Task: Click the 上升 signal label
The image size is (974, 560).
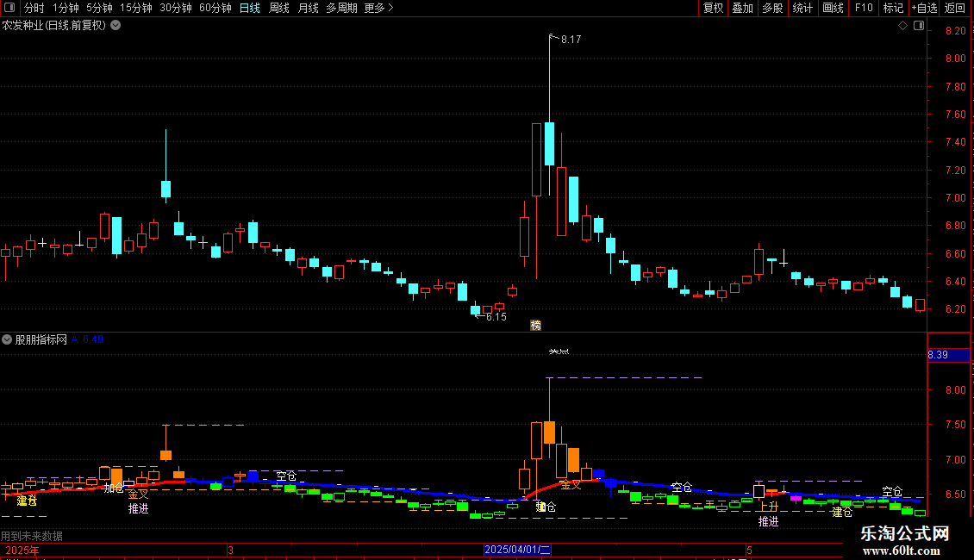Action: (768, 507)
